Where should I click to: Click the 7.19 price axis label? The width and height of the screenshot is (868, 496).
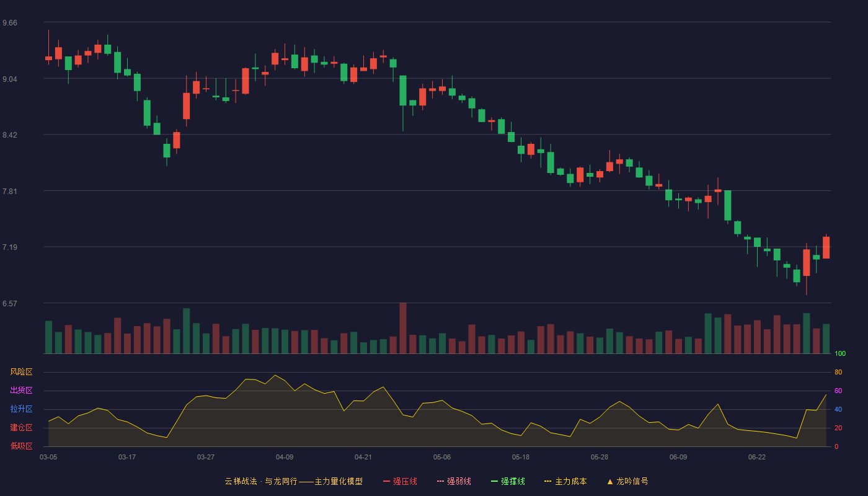(x=10, y=247)
